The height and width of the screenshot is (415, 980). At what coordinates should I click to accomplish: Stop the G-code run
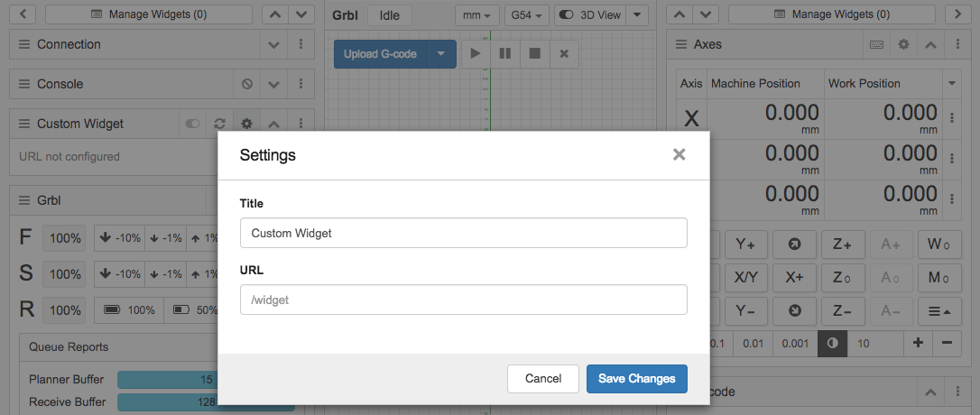point(534,54)
